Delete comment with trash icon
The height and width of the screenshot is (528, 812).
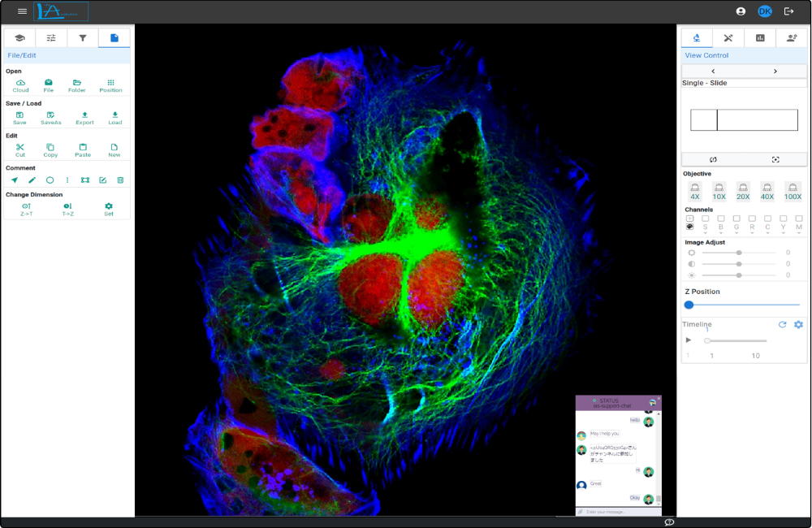tap(120, 180)
